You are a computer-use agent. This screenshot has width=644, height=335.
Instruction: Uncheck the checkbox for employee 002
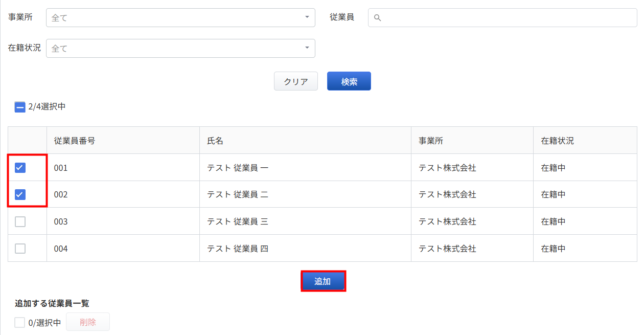click(20, 194)
